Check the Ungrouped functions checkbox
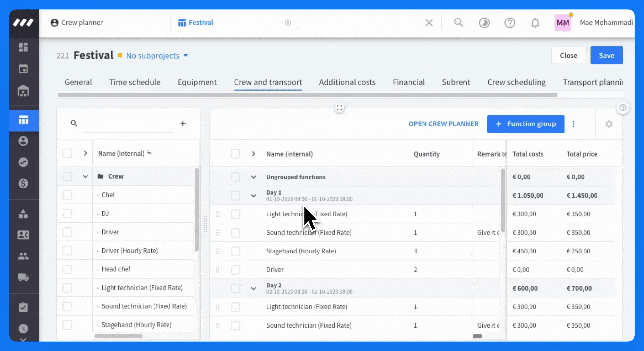 click(235, 177)
